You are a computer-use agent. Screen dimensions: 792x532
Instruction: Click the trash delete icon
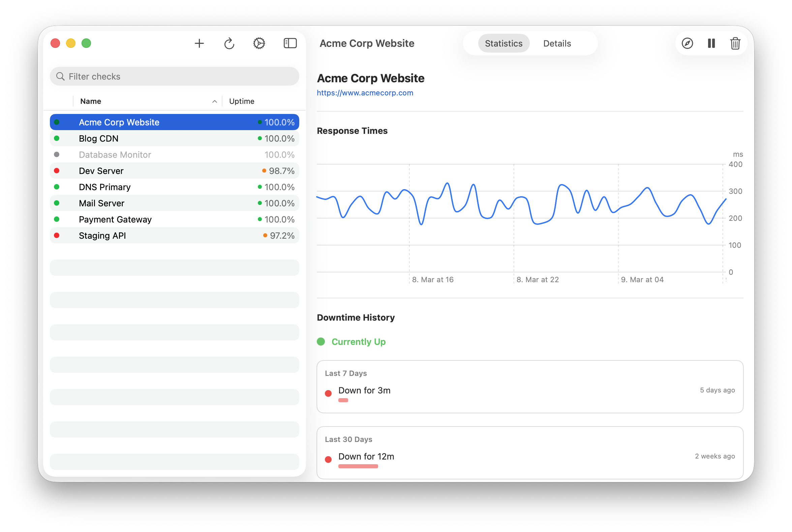point(735,43)
